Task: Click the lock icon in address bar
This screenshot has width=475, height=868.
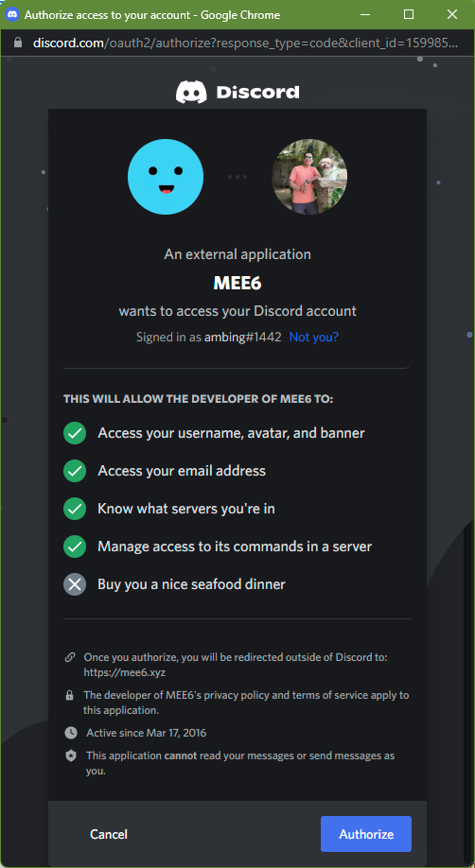Action: [18, 43]
